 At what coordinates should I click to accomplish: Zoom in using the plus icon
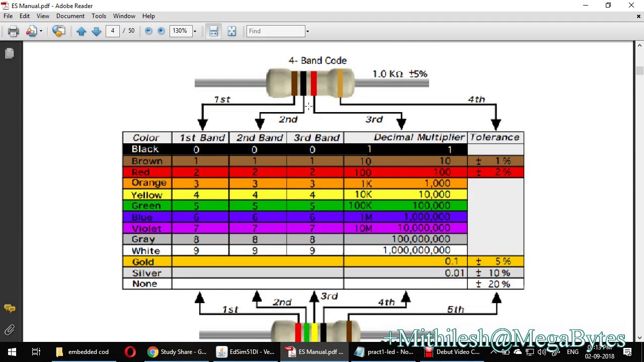coord(161,31)
